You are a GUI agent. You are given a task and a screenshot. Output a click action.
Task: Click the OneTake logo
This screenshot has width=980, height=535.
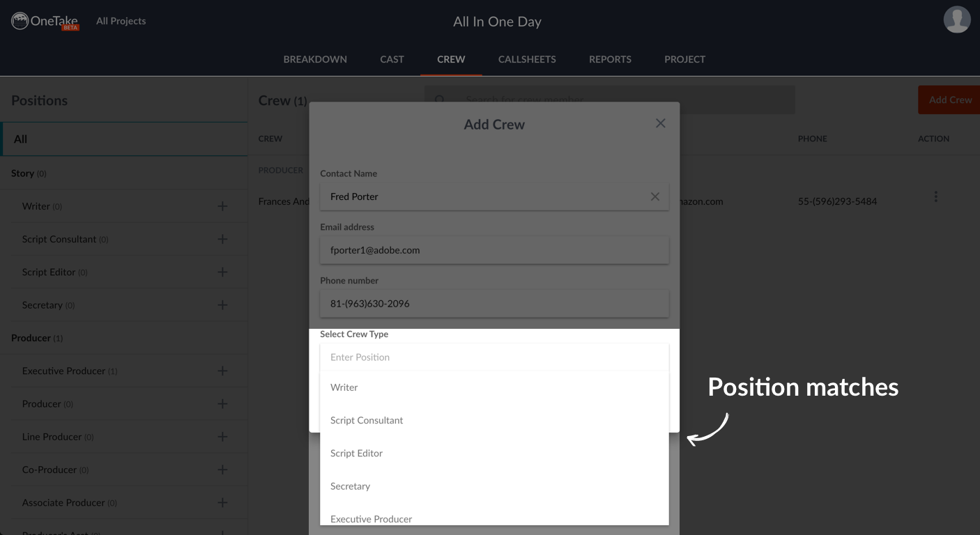[x=45, y=21]
